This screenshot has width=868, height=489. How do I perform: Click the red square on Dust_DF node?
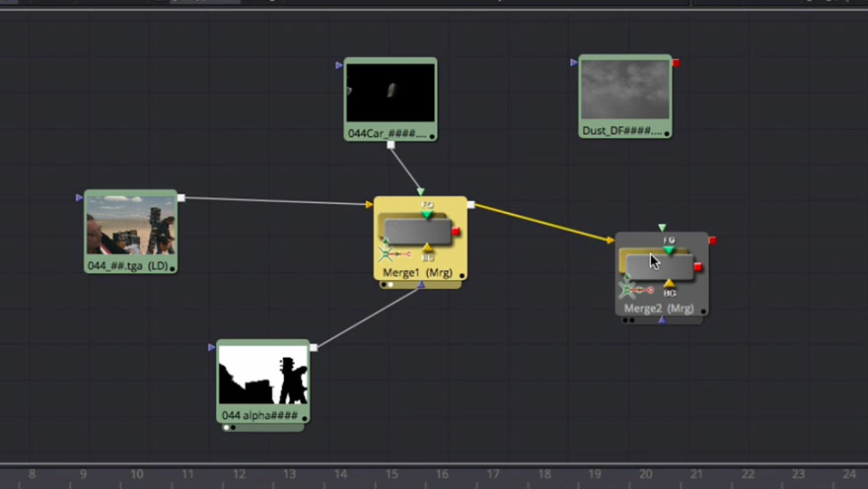pos(676,63)
